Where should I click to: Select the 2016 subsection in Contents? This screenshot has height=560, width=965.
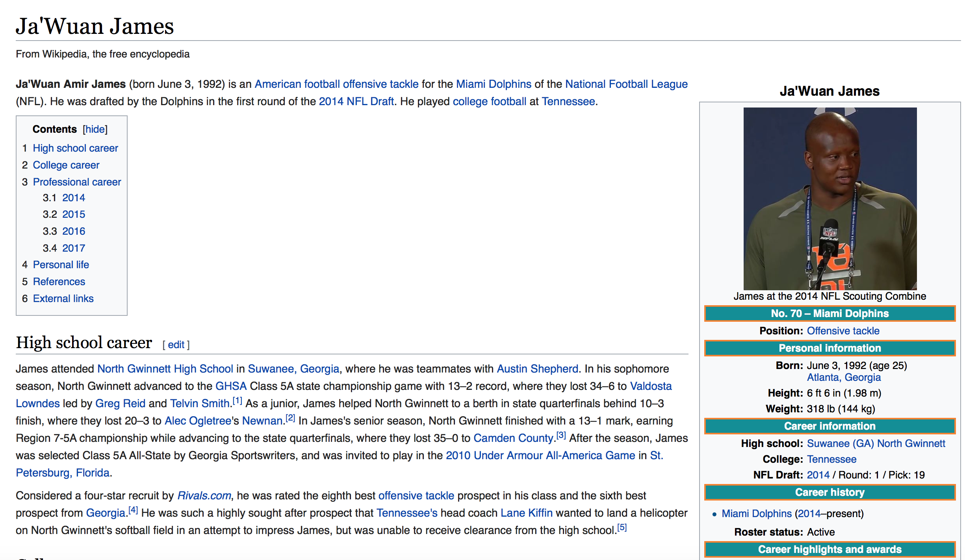pyautogui.click(x=74, y=231)
